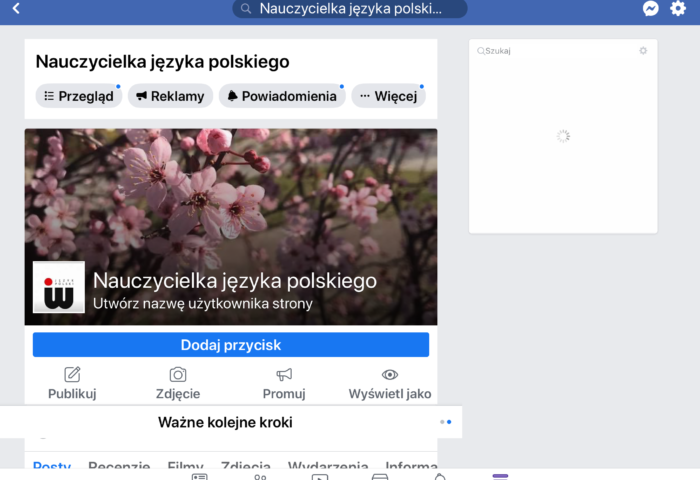Image resolution: width=700 pixels, height=480 pixels.
Task: Click the Promuj megaphone icon
Action: [x=284, y=374]
